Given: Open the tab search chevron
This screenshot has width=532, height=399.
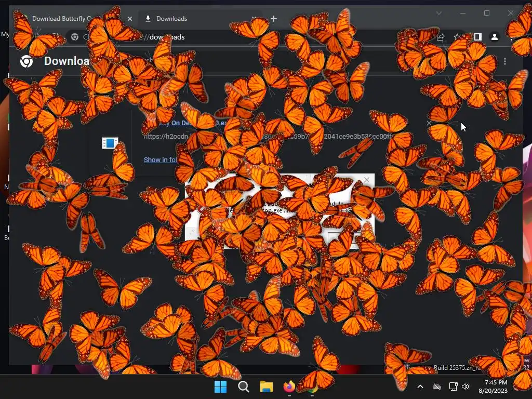Looking at the screenshot, I should pos(438,13).
